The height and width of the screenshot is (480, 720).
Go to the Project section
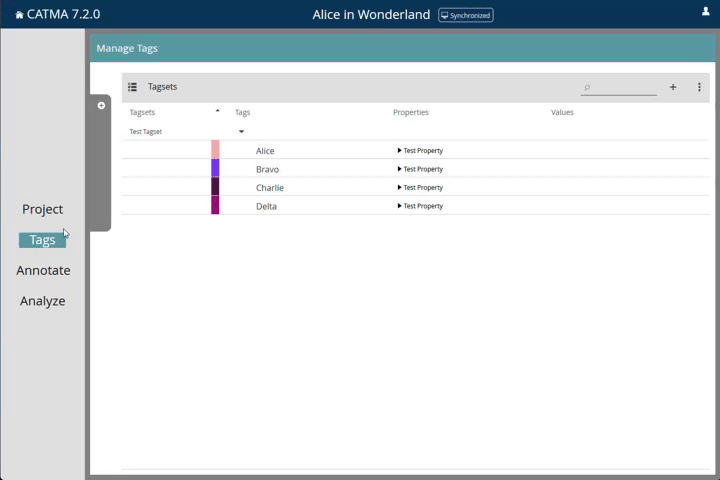(x=42, y=209)
